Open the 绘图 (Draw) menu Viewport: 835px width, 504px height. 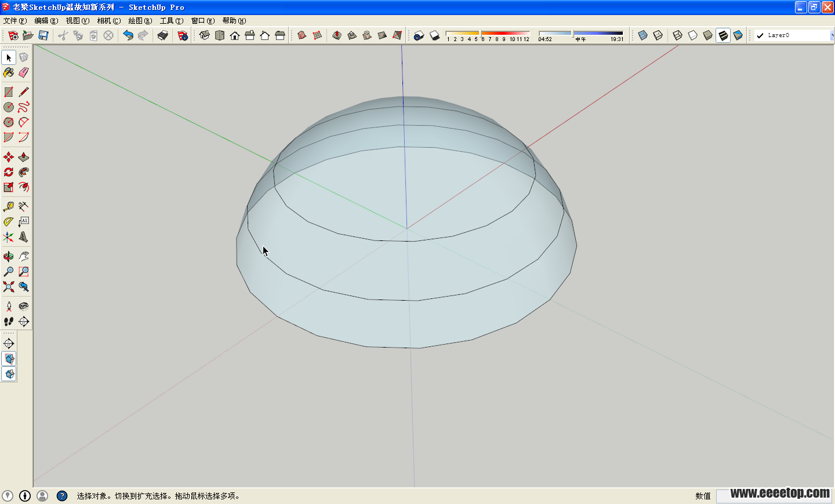(x=140, y=21)
